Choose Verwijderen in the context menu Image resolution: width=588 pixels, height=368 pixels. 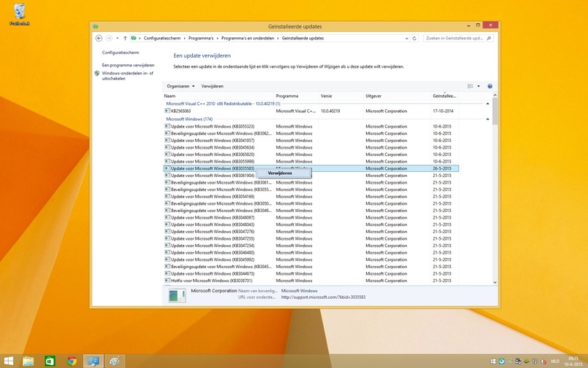tap(284, 173)
